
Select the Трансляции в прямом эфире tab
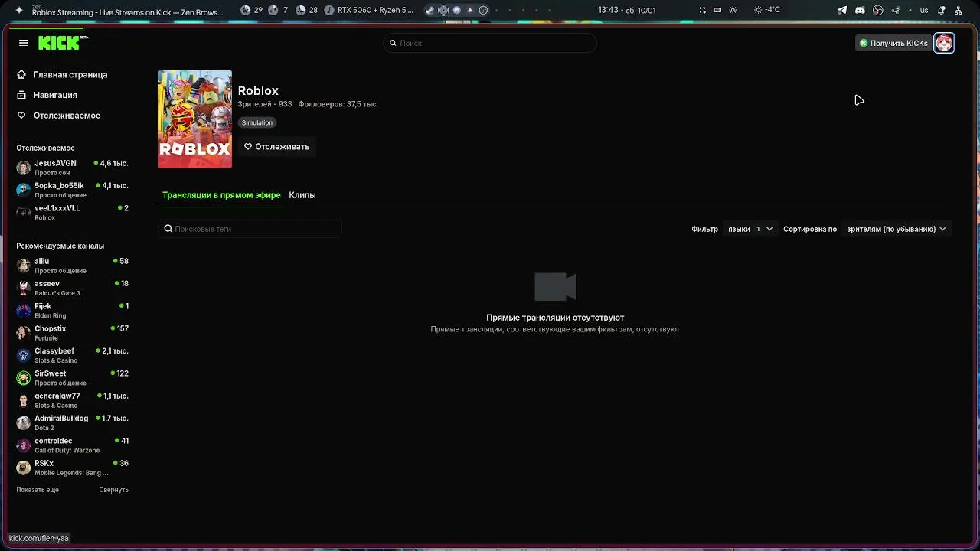coord(221,195)
